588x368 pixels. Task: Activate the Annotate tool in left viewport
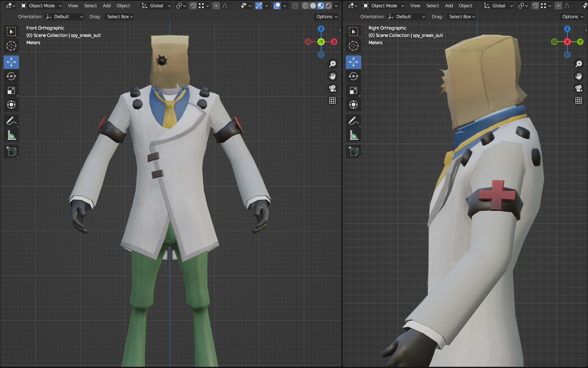(x=11, y=121)
